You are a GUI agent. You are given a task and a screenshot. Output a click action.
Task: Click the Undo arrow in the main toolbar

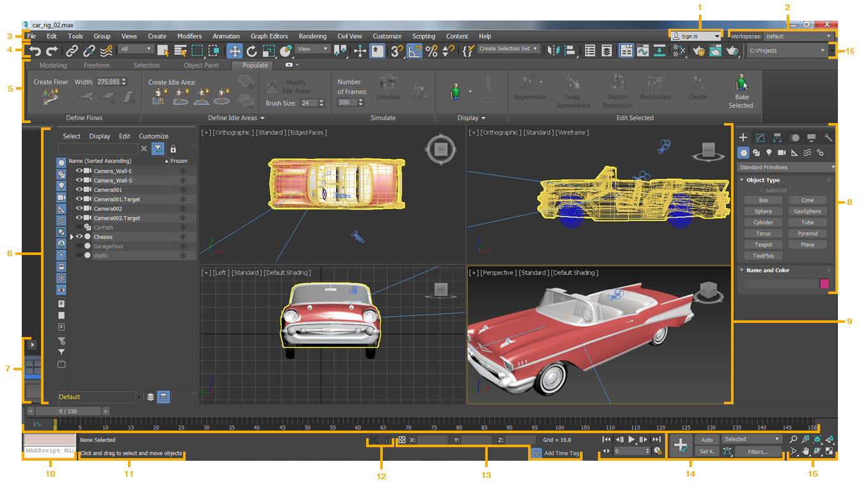(36, 51)
